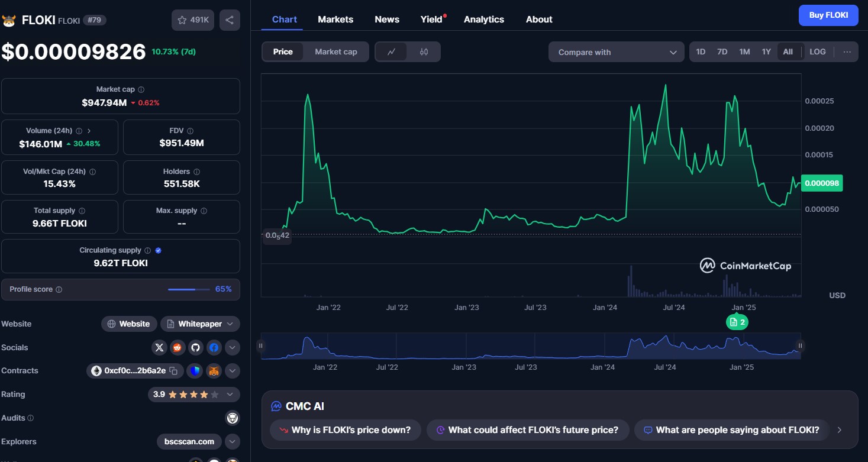Click the info icon next to Profile score

pyautogui.click(x=59, y=289)
